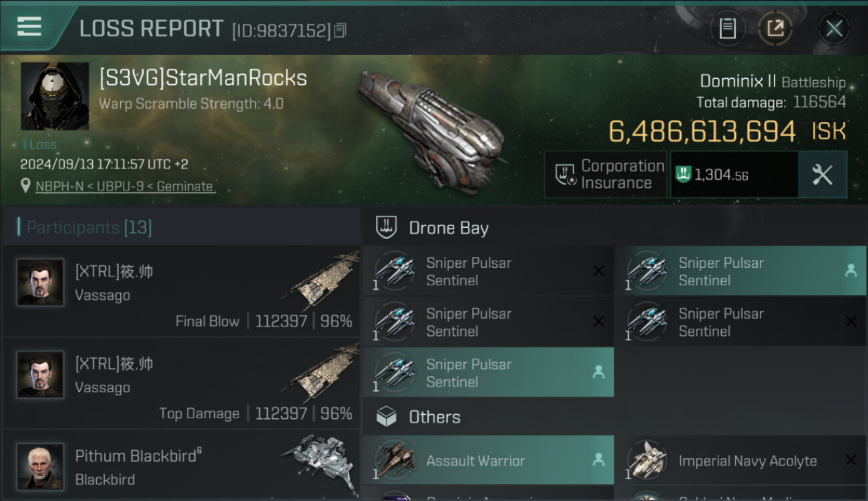The image size is (868, 501).
Task: View StarManRocks pilot portrait
Action: [x=55, y=96]
